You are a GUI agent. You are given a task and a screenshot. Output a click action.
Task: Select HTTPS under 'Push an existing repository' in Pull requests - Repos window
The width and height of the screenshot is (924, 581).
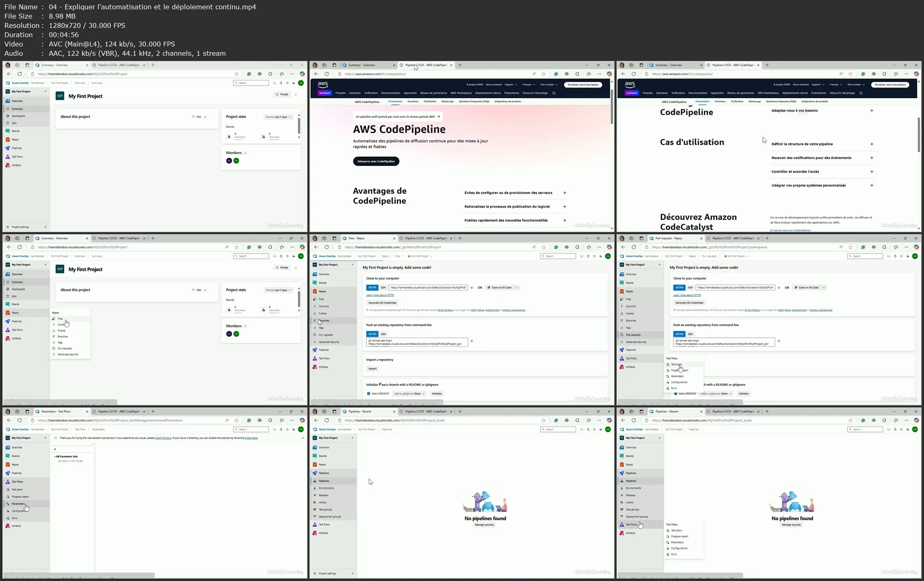[679, 334]
